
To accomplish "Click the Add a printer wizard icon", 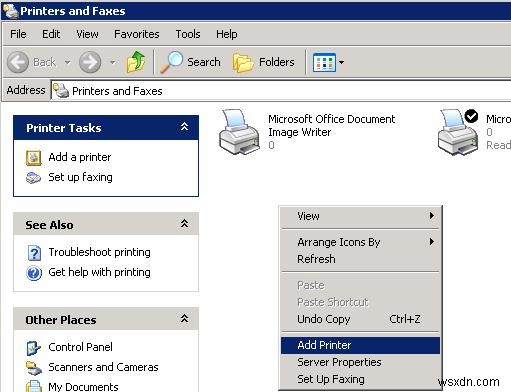I will [x=33, y=158].
